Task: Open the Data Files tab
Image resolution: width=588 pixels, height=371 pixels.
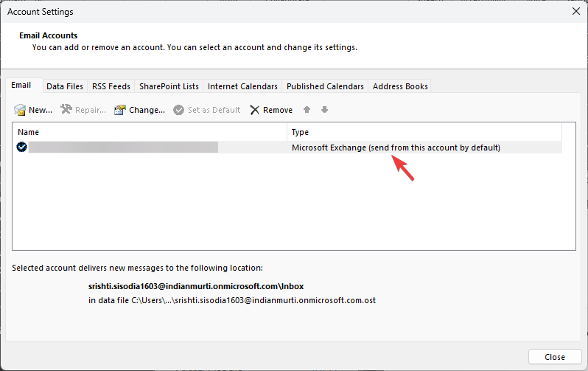Action: pos(65,86)
